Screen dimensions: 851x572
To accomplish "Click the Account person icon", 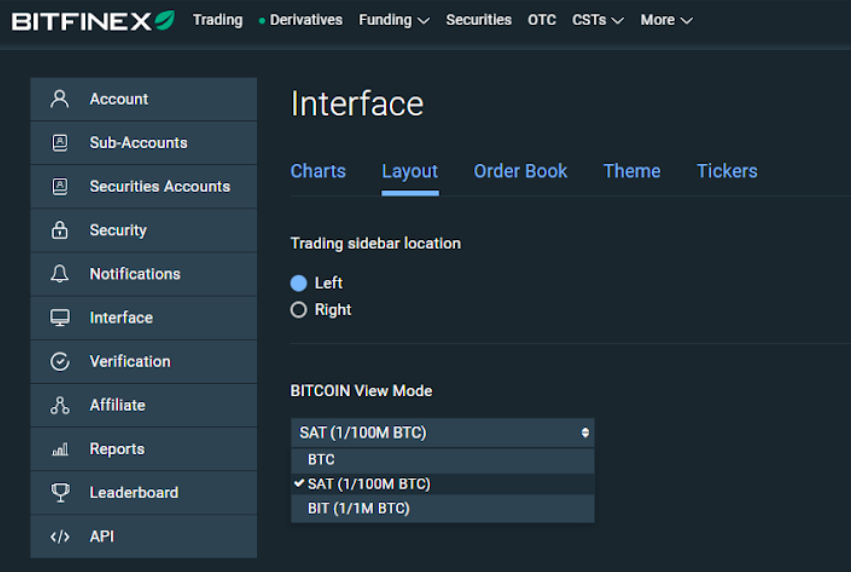I will click(60, 99).
